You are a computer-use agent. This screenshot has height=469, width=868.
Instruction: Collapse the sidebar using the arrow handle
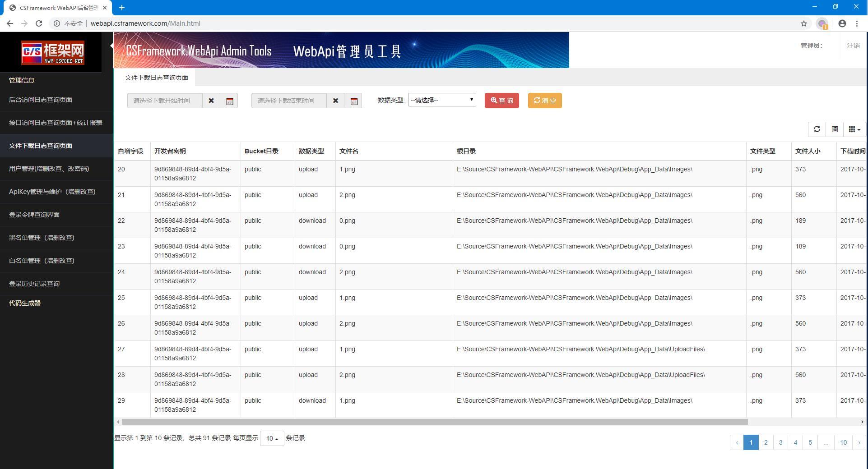coord(111,46)
